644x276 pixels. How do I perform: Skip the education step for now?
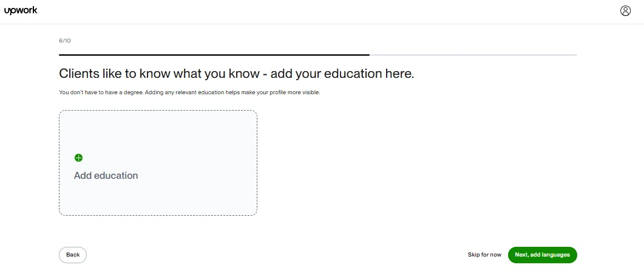484,255
